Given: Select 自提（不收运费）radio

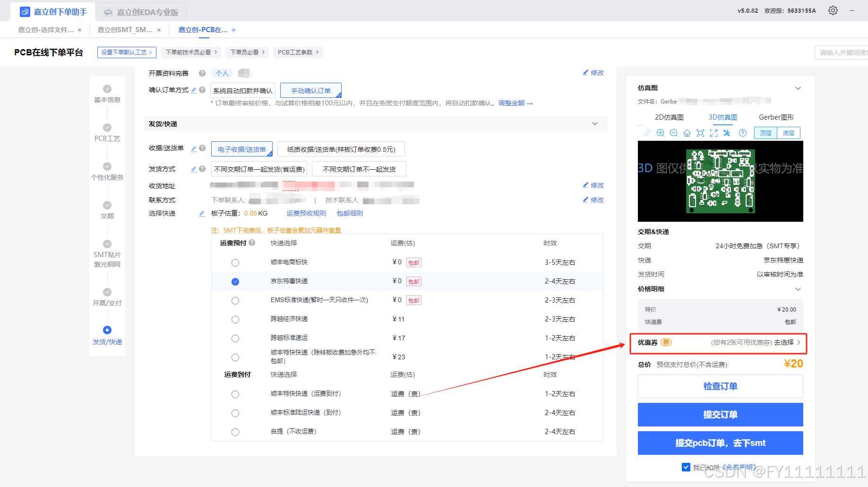Looking at the screenshot, I should [235, 432].
